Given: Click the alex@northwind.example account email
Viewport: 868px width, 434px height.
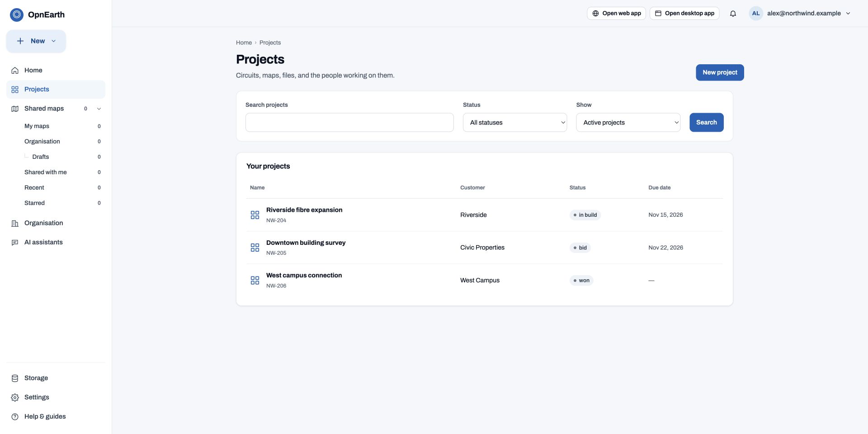Looking at the screenshot, I should pos(804,14).
